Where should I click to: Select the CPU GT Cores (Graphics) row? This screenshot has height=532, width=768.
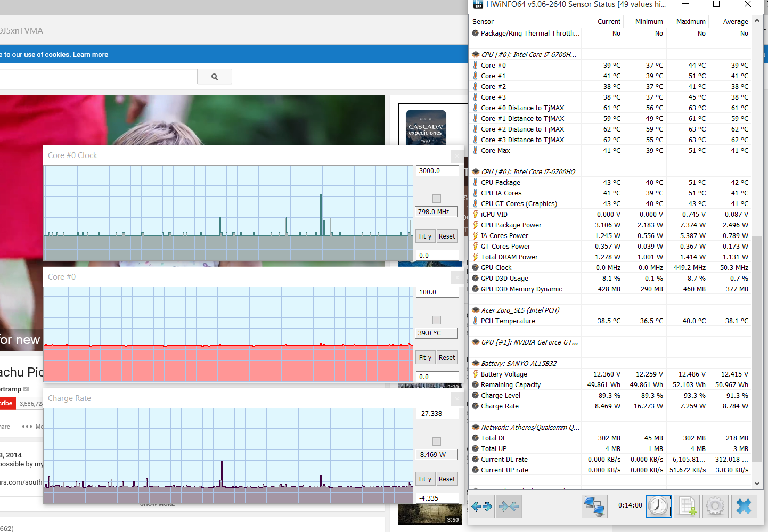(610, 203)
